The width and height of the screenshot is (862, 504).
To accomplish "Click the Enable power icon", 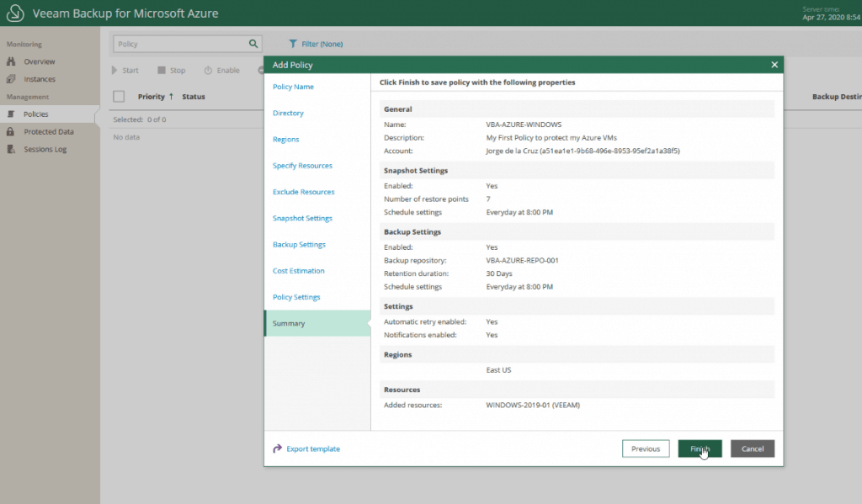I will pos(208,71).
